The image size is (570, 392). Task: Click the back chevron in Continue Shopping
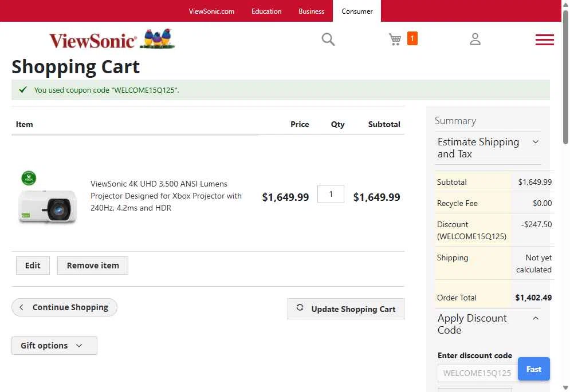(x=21, y=307)
